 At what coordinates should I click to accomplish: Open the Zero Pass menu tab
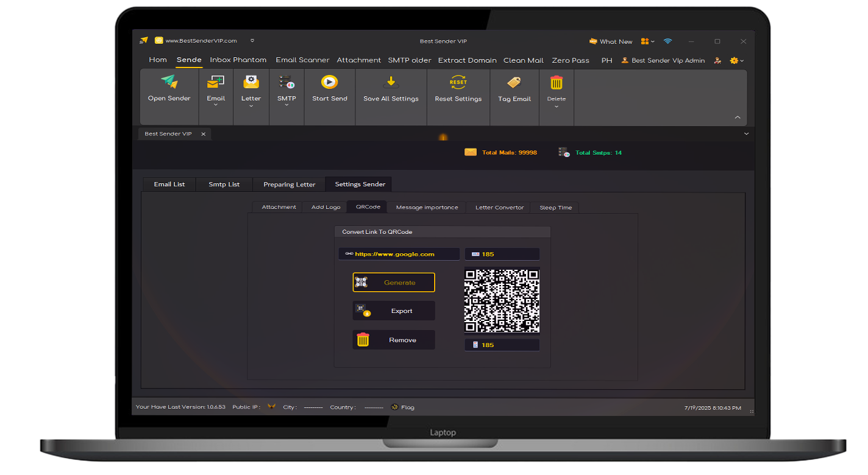tap(571, 60)
